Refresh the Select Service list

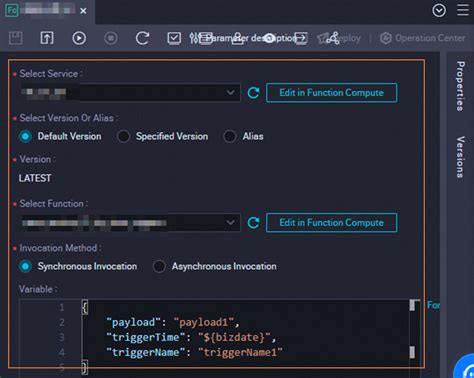[x=253, y=92]
